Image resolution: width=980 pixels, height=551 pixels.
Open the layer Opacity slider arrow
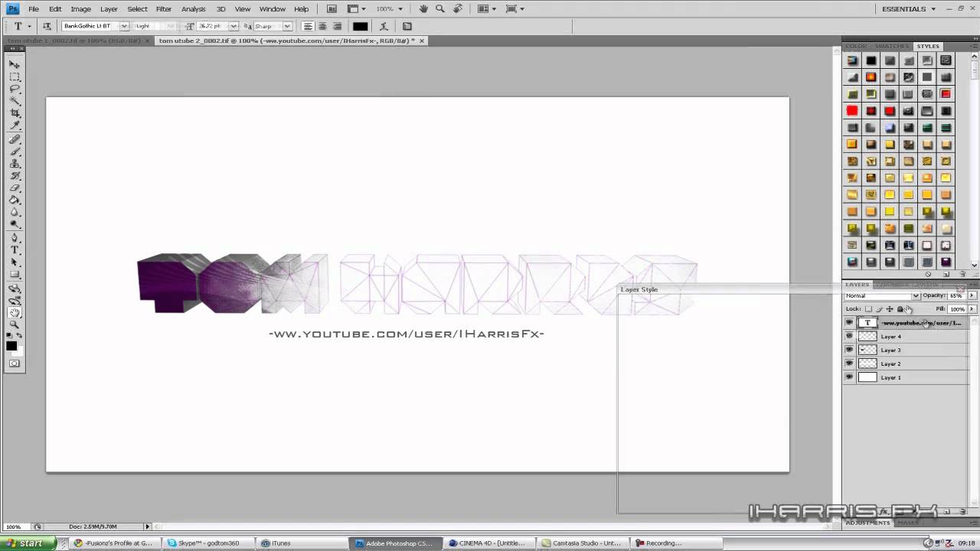[x=972, y=295]
